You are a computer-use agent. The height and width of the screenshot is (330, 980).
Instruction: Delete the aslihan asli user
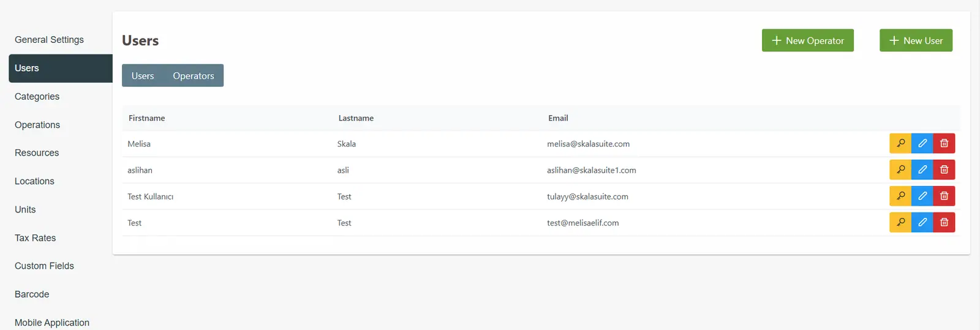pos(944,170)
